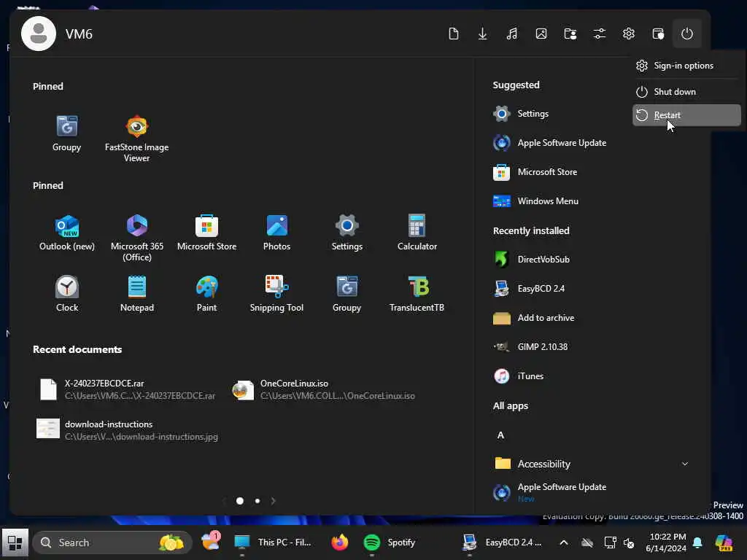The width and height of the screenshot is (747, 560).
Task: Go to second pinned page dot
Action: click(x=258, y=501)
